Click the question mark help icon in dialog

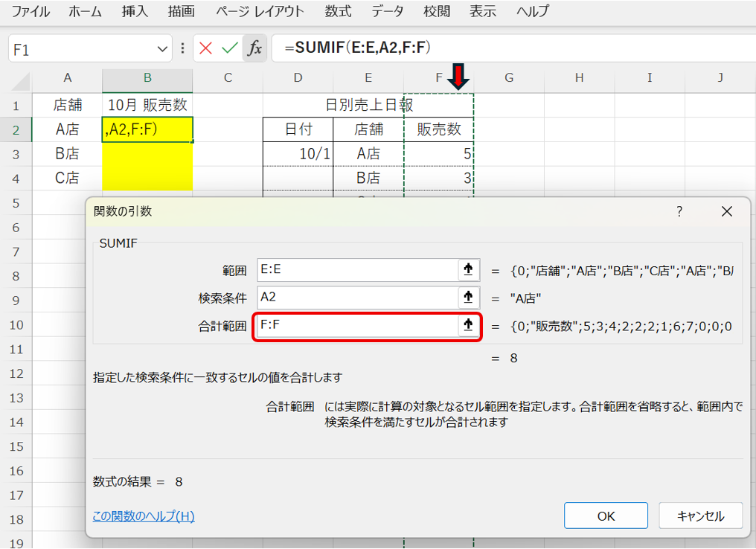[679, 211]
